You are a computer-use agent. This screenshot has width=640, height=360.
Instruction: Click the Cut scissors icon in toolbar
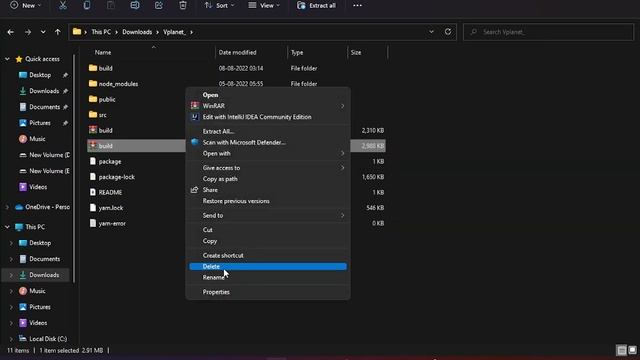[62, 5]
